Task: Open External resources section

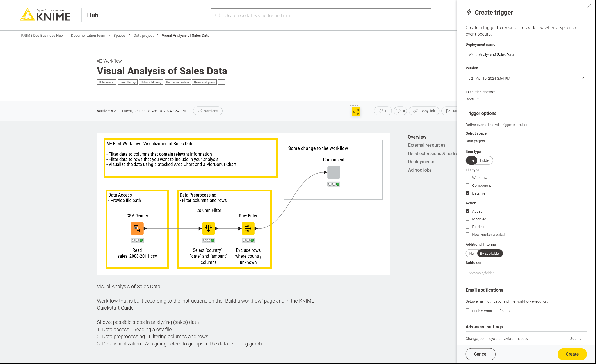Action: [x=427, y=145]
